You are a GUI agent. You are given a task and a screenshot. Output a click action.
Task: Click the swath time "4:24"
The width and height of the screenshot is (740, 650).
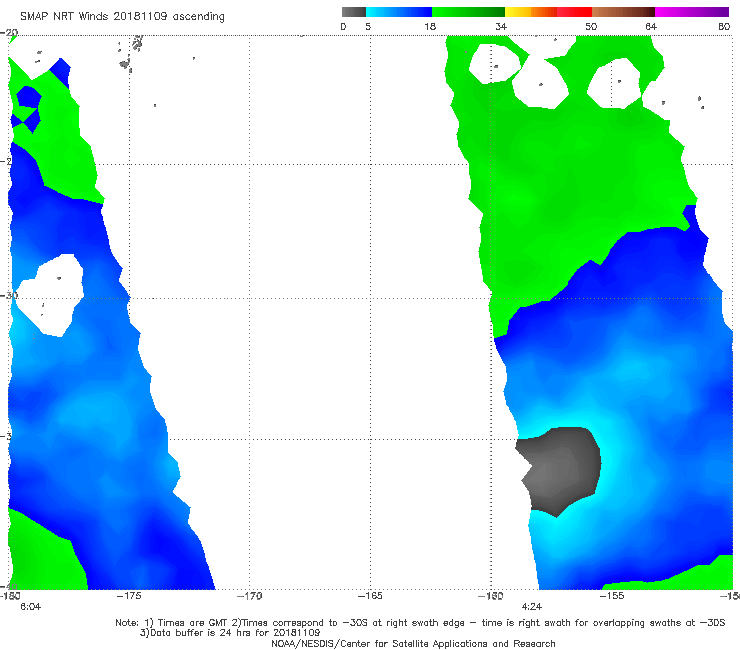(x=531, y=607)
